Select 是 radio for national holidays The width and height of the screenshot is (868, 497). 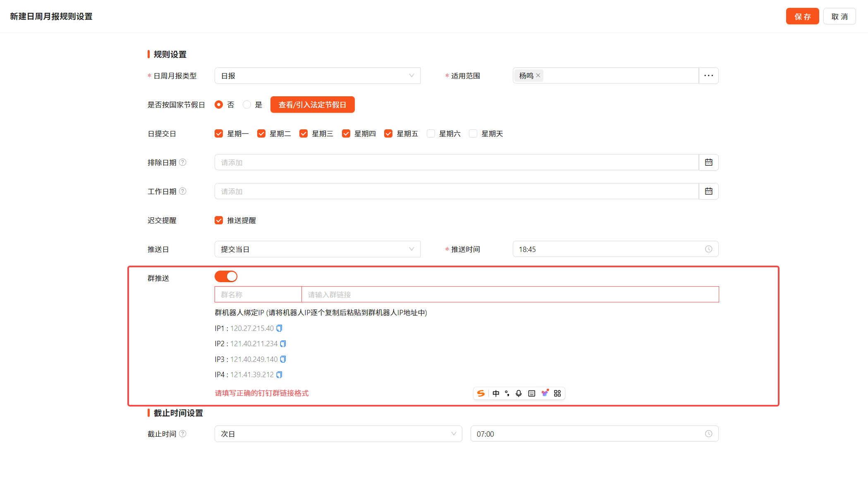pos(247,105)
